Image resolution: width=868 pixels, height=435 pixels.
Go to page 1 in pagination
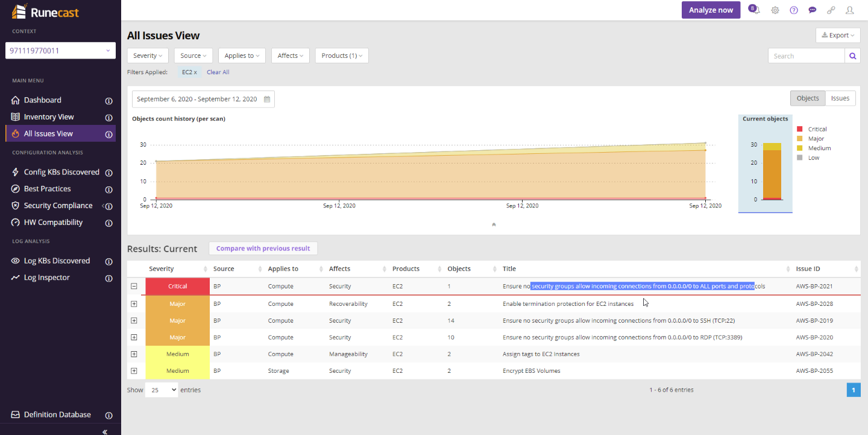pyautogui.click(x=854, y=390)
